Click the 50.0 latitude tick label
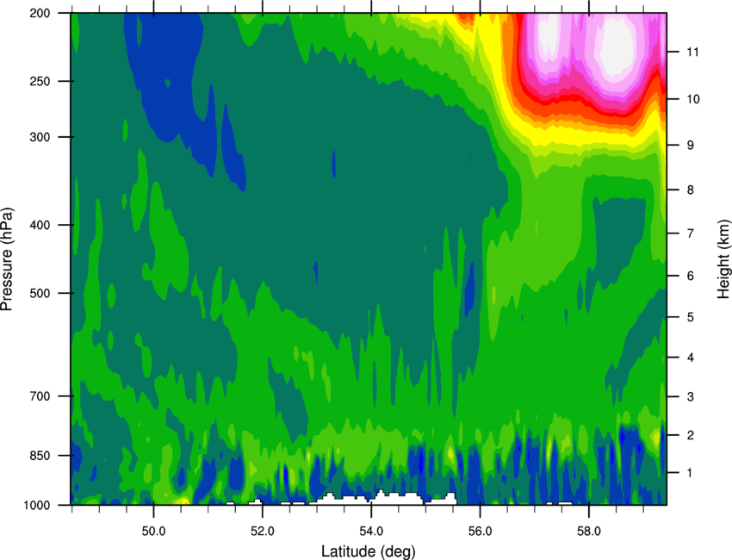 [x=153, y=532]
